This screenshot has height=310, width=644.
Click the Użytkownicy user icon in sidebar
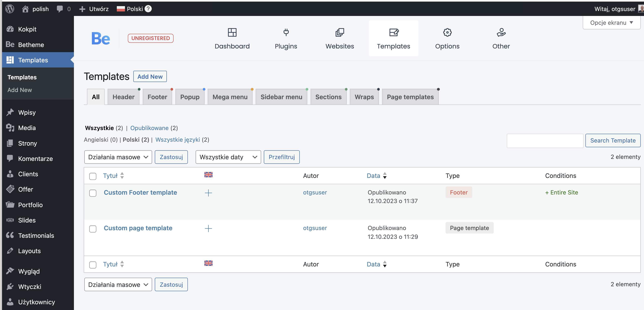tap(10, 302)
